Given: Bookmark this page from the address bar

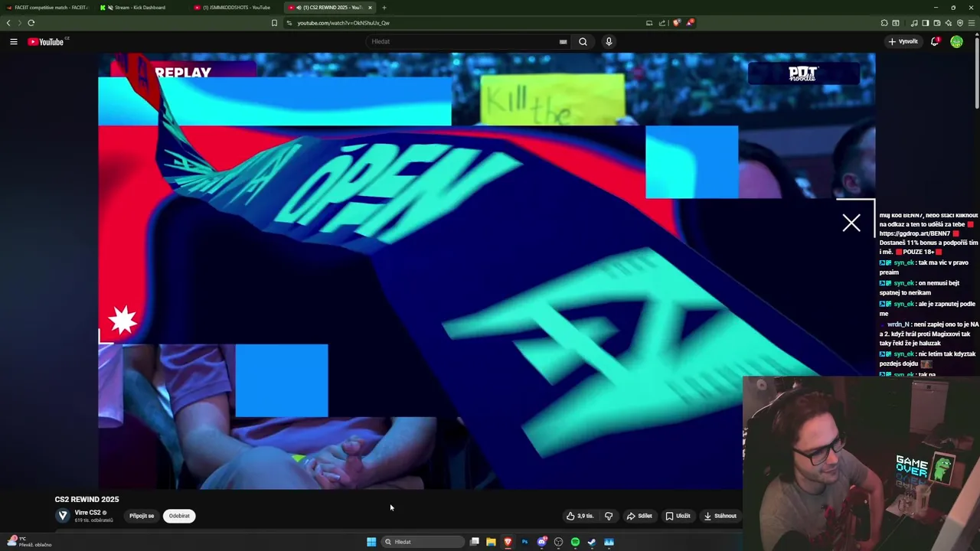Looking at the screenshot, I should point(274,23).
